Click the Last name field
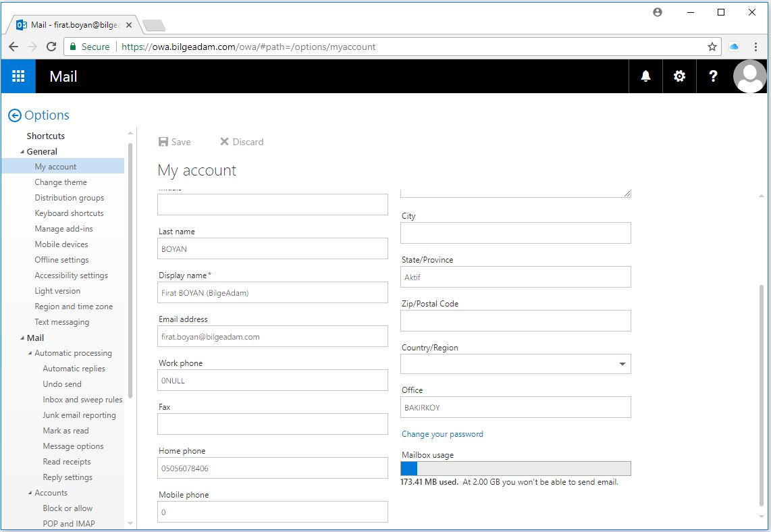This screenshot has height=532, width=771. [x=272, y=249]
